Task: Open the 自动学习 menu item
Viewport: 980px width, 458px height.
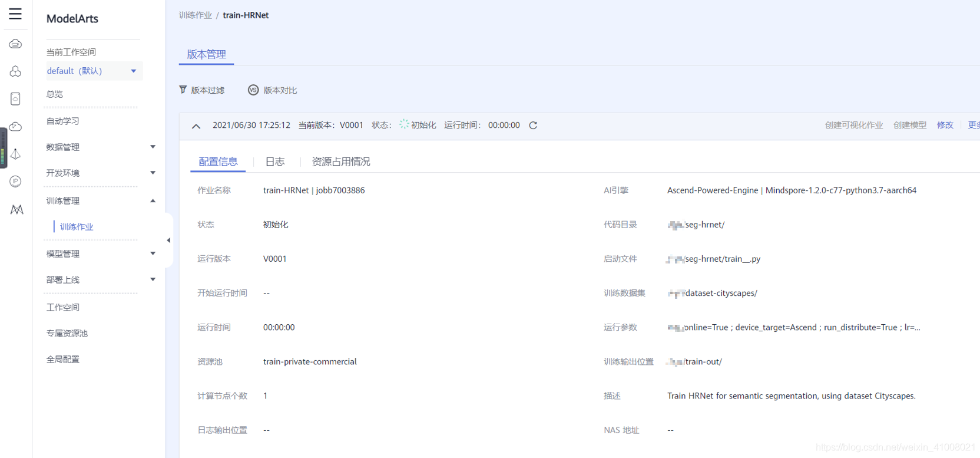Action: coord(63,121)
